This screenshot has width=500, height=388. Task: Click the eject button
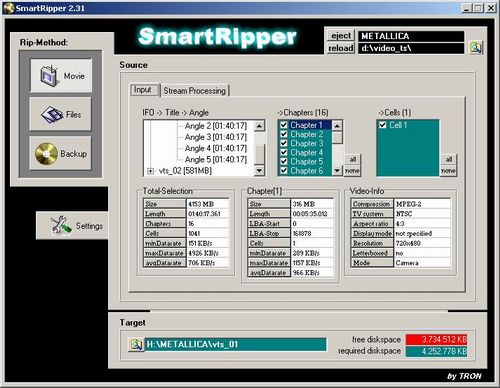(x=341, y=36)
